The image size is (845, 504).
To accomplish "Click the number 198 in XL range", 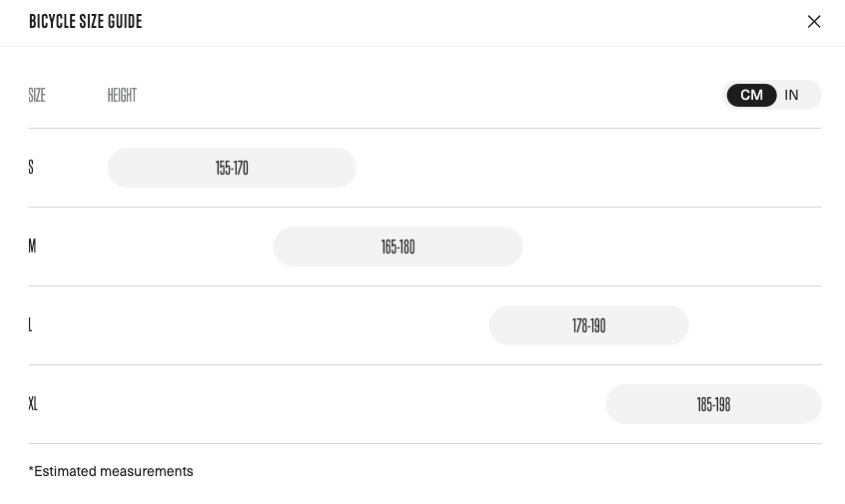I will (722, 404).
